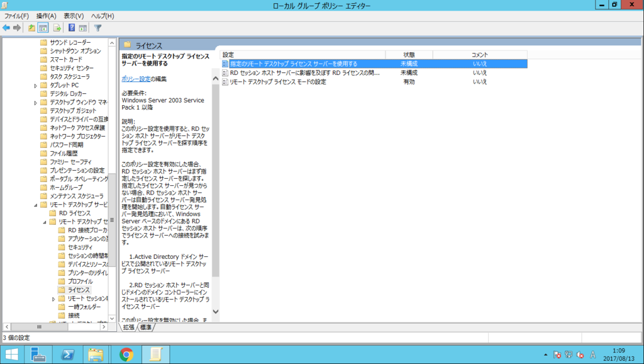Open File Explorer from taskbar
The width and height of the screenshot is (644, 364).
pos(96,355)
